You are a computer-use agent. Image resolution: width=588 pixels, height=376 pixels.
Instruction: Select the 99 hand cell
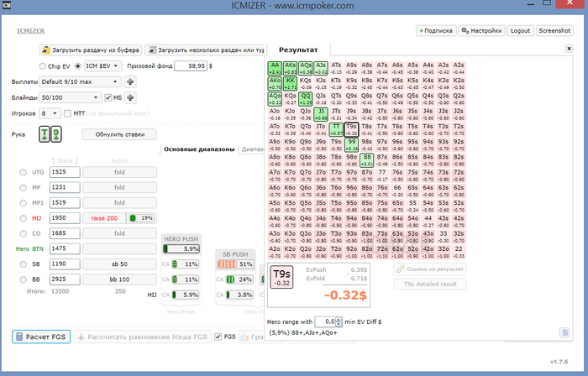352,145
